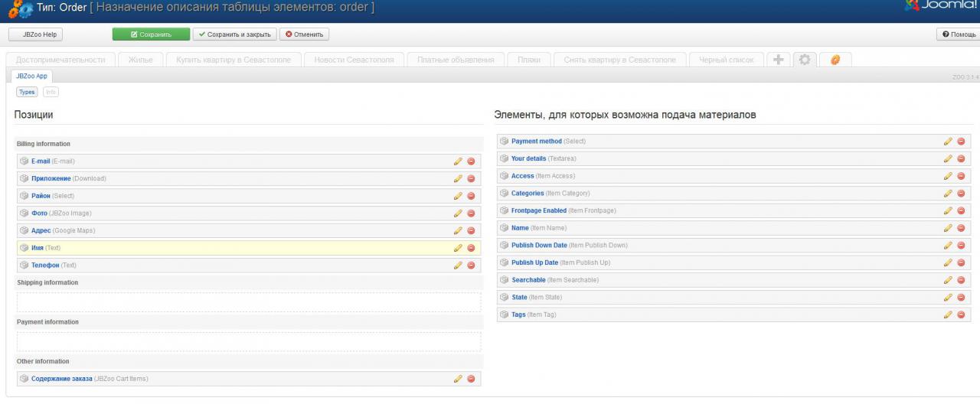Remove the Tags element
The width and height of the screenshot is (980, 404).
[x=961, y=314]
